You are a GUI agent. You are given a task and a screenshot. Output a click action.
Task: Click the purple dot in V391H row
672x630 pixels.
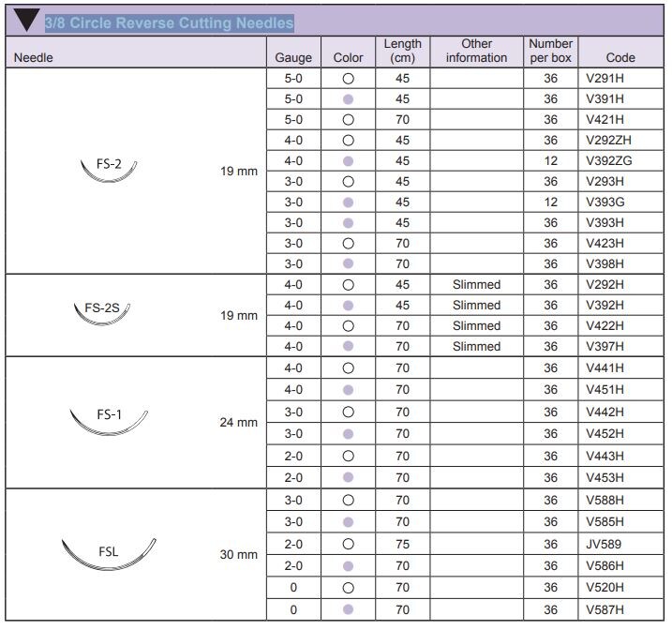click(x=348, y=98)
